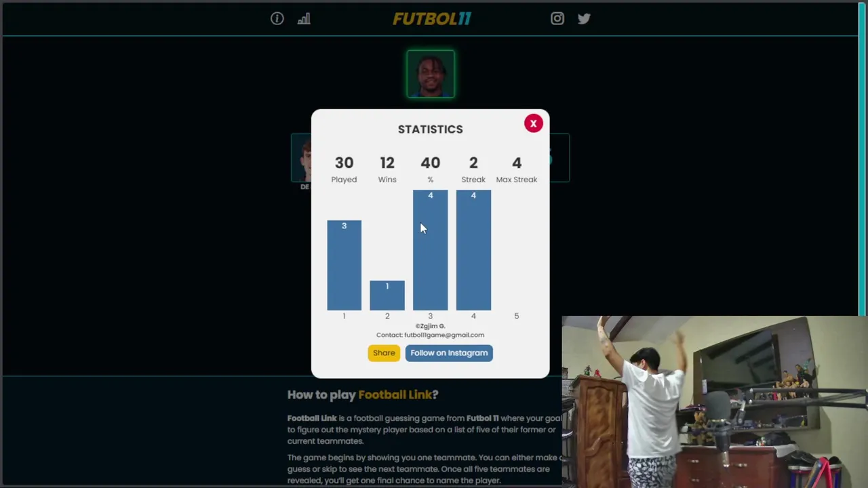Close the Statistics dialog with red X
The height and width of the screenshot is (488, 868).
point(533,123)
